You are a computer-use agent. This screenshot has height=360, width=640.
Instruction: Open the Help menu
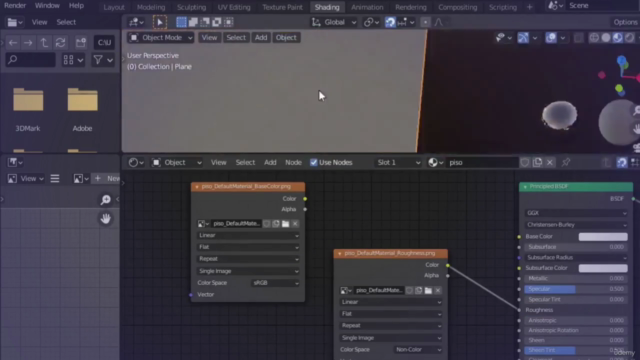76,6
